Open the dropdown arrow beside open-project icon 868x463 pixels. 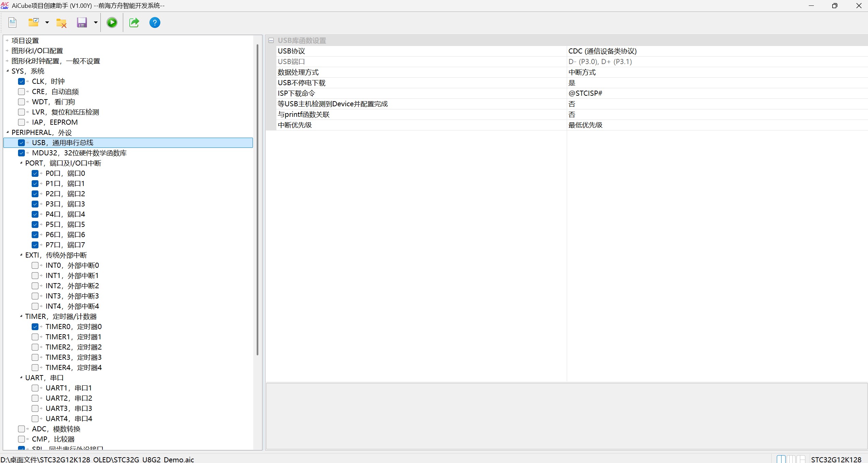tap(47, 23)
